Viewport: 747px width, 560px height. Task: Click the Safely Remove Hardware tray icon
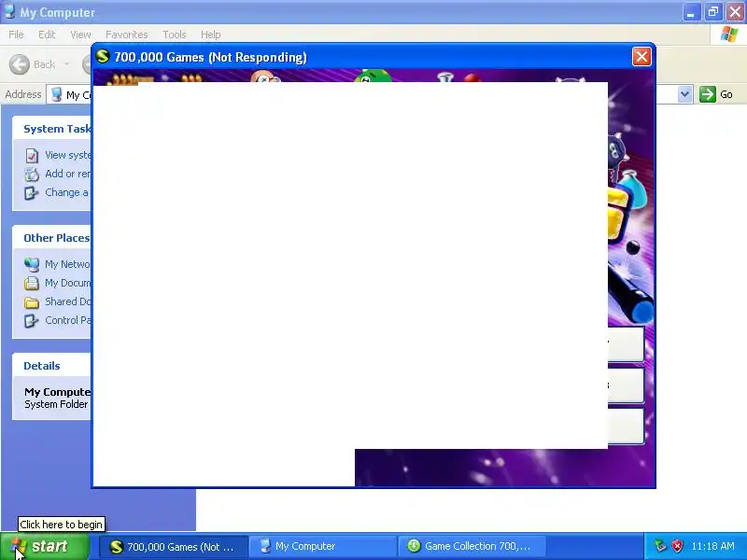660,546
